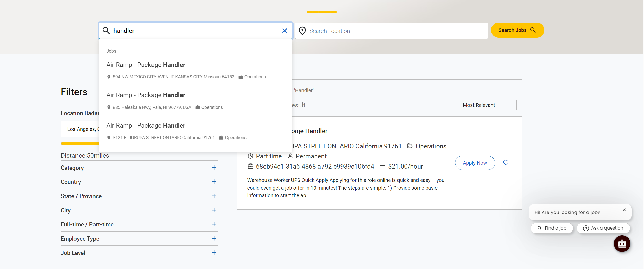Open the chatbot robot icon
Screen dimensions: 644x269
tap(622, 244)
